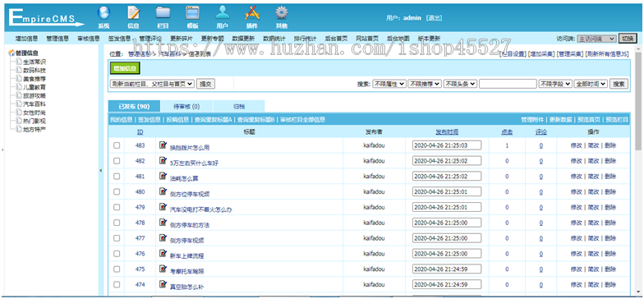Switch to the 待审核 (0) tab

tap(186, 107)
